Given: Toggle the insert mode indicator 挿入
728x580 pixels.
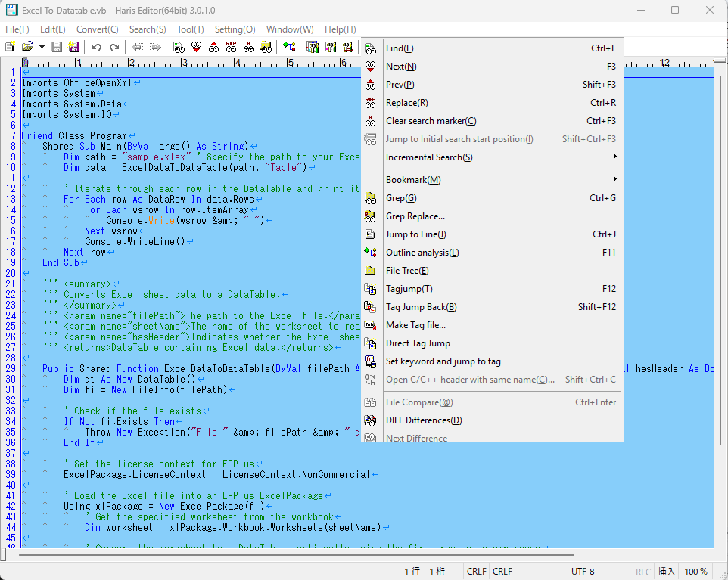Looking at the screenshot, I should point(666,572).
